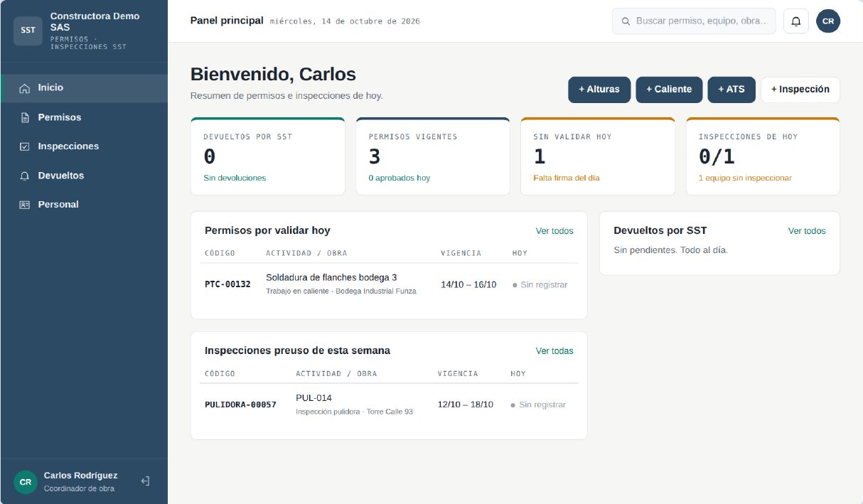Viewport: 863px width, 504px height.
Task: Click the CR avatar in sidebar footer
Action: [26, 482]
